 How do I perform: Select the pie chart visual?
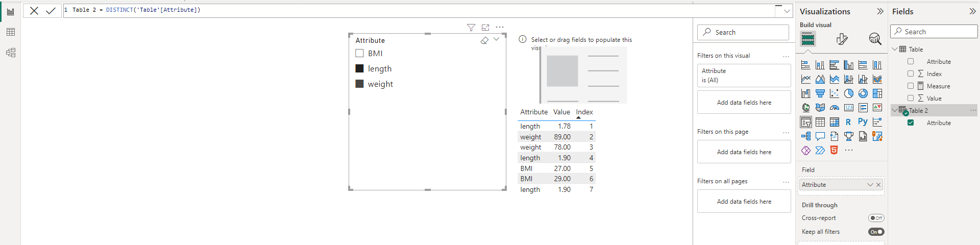849,93
